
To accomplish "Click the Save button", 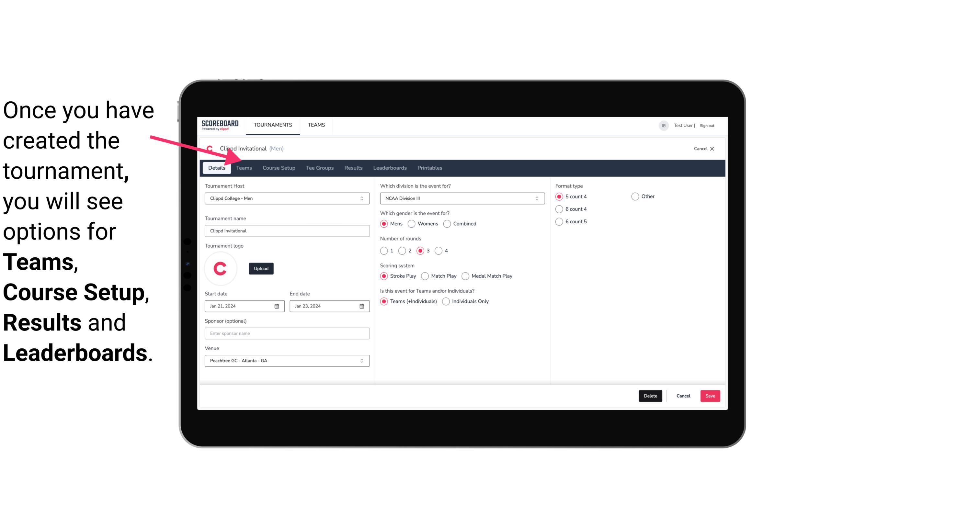I will point(710,395).
